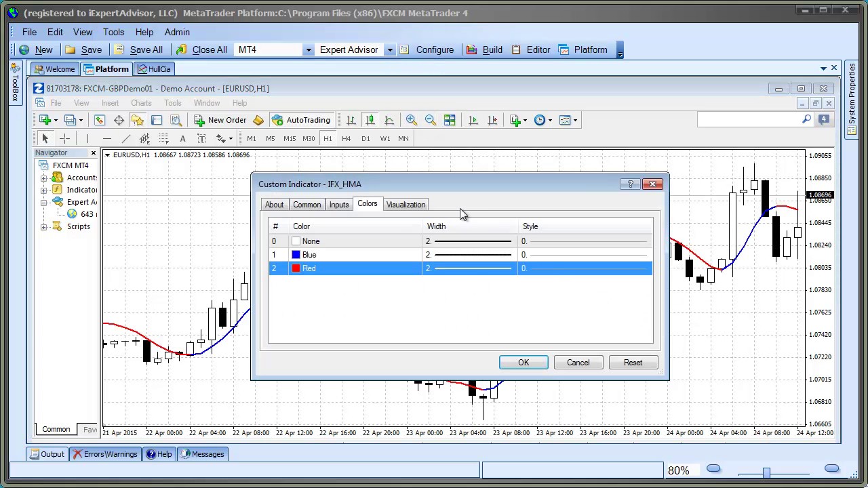Select the Vertical Line drawing tool
Screen dimensions: 868x488
tap(87, 138)
